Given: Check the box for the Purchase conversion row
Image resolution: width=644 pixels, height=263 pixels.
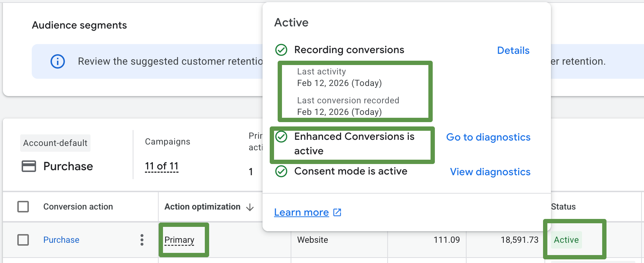Looking at the screenshot, I should [x=23, y=240].
